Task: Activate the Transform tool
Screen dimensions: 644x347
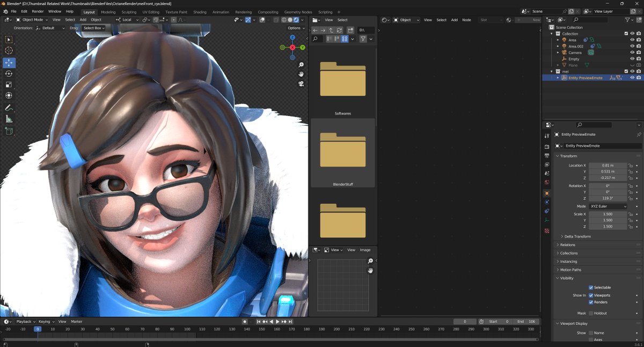Action: (x=9, y=96)
